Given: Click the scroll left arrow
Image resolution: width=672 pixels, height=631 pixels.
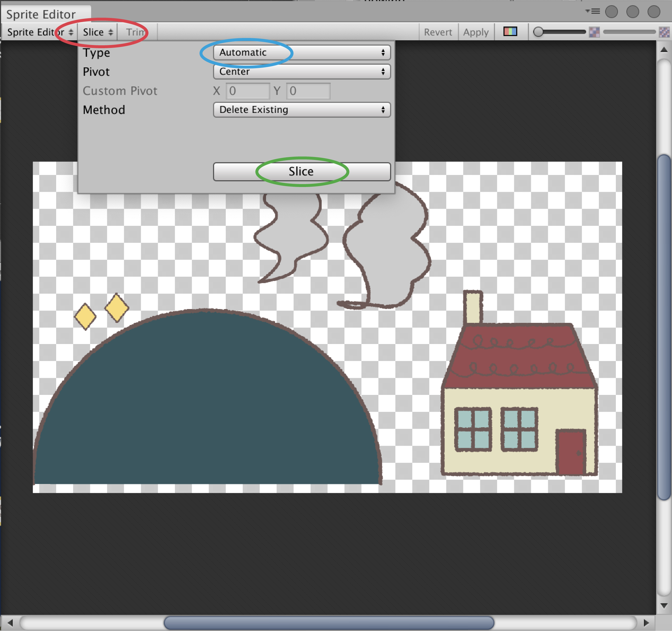Looking at the screenshot, I should coord(10,622).
